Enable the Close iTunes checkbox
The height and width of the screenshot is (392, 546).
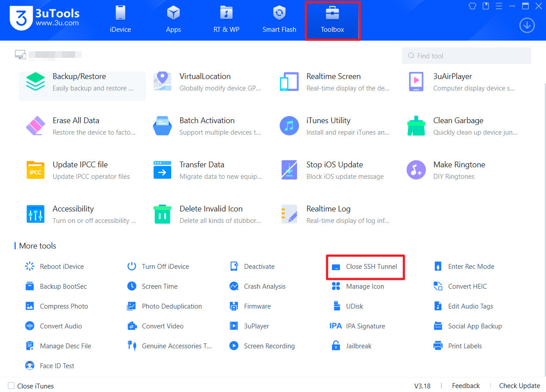(11, 386)
